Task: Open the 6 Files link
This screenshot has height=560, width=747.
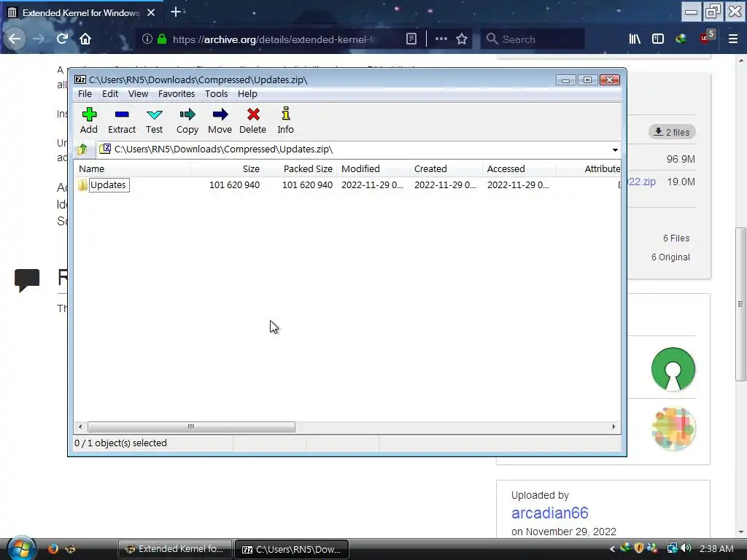Action: pos(676,238)
